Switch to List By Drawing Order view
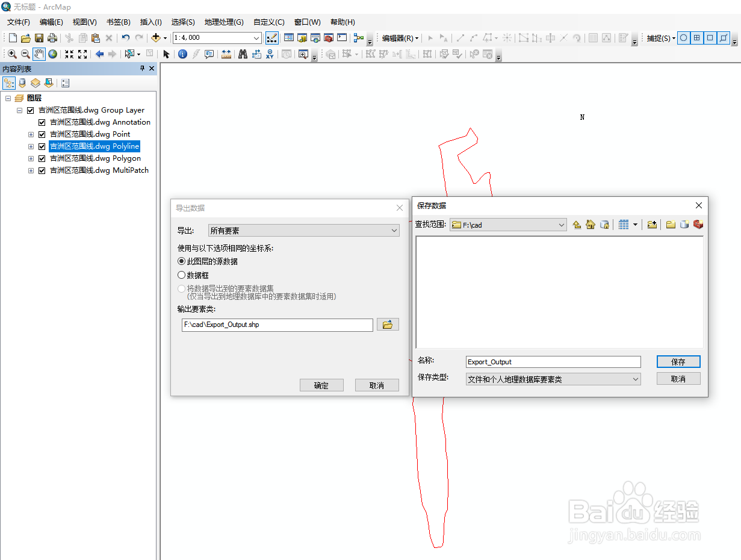The width and height of the screenshot is (741, 560). [x=10, y=83]
